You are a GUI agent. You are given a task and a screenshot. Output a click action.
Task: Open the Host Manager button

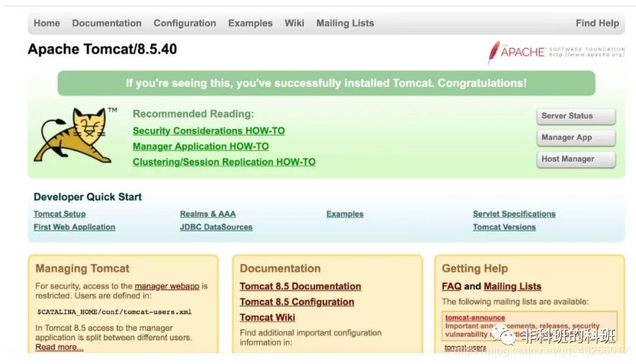[576, 159]
